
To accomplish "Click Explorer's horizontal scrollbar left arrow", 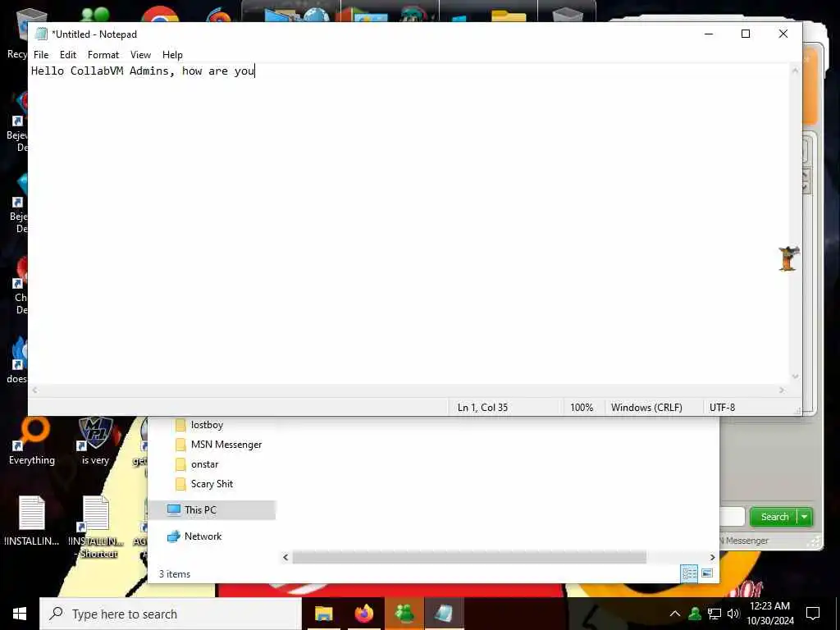I will (x=285, y=557).
